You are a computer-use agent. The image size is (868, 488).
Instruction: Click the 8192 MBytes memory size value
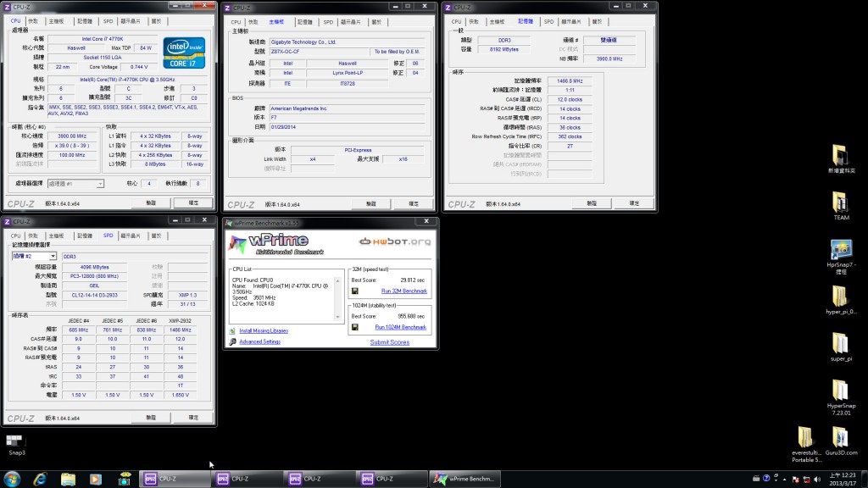click(504, 49)
